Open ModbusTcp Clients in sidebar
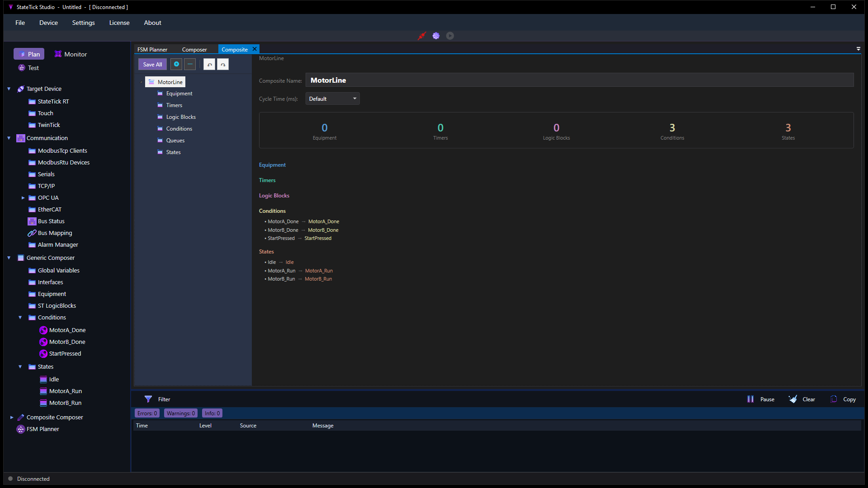This screenshot has height=488, width=868. 62,151
